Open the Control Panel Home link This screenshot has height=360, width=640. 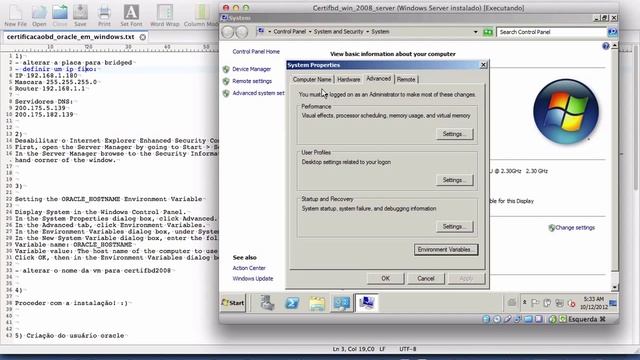tap(256, 51)
